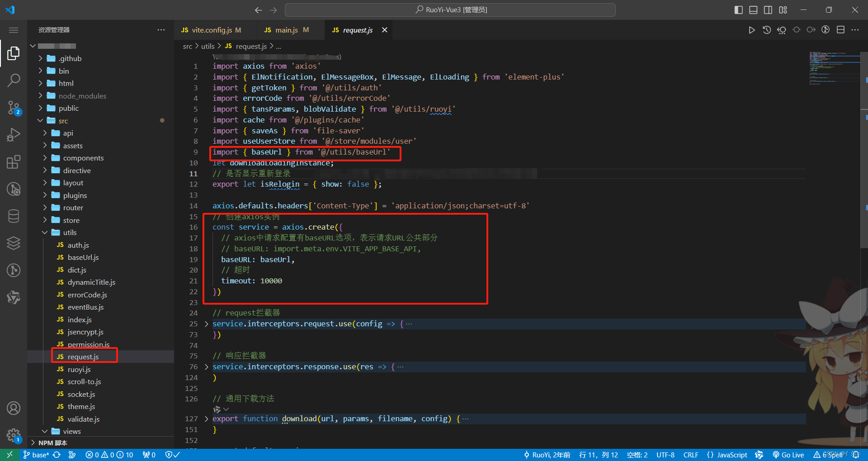The image size is (868, 461).
Task: Open Settings via the Manage gear icon
Action: [14, 435]
